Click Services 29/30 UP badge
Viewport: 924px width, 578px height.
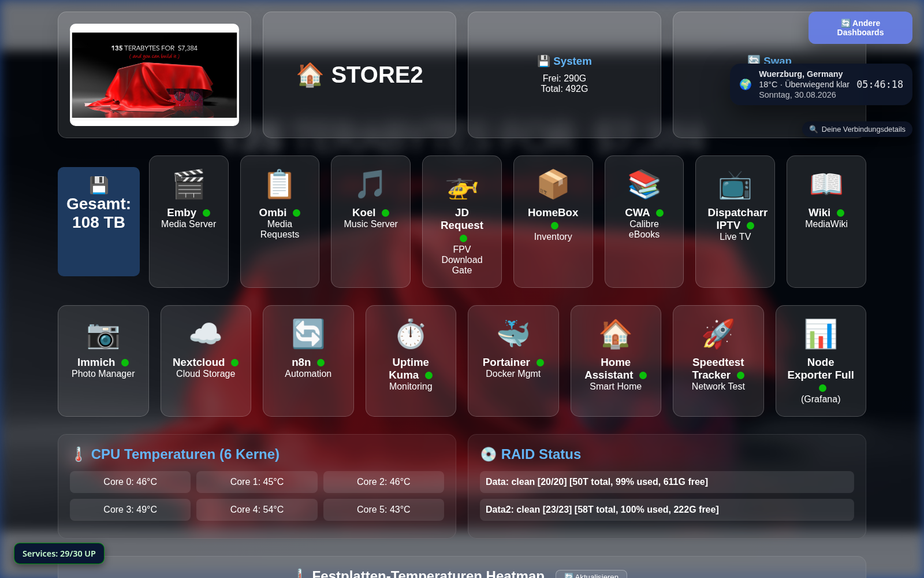point(59,553)
